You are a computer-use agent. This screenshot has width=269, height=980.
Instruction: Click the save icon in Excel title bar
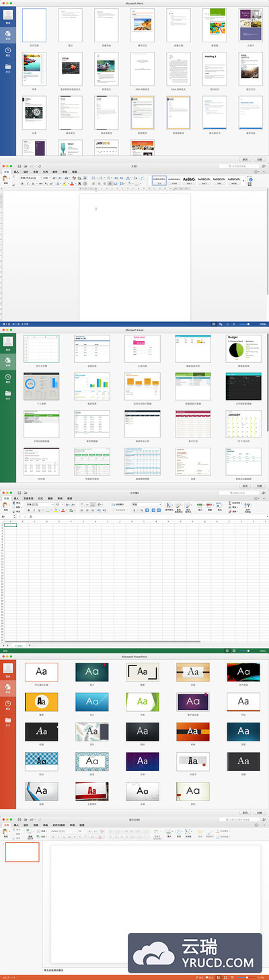point(20,492)
